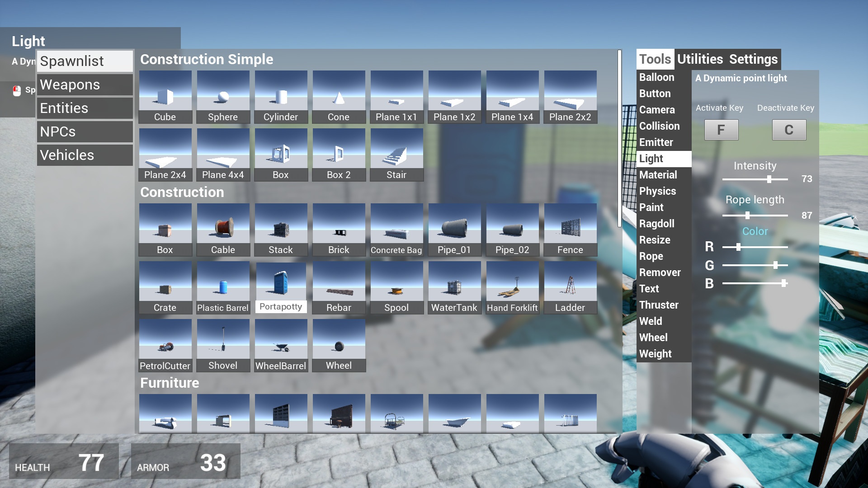Screen dimensions: 868x488
Task: Open the Utilities tab
Action: (x=700, y=59)
